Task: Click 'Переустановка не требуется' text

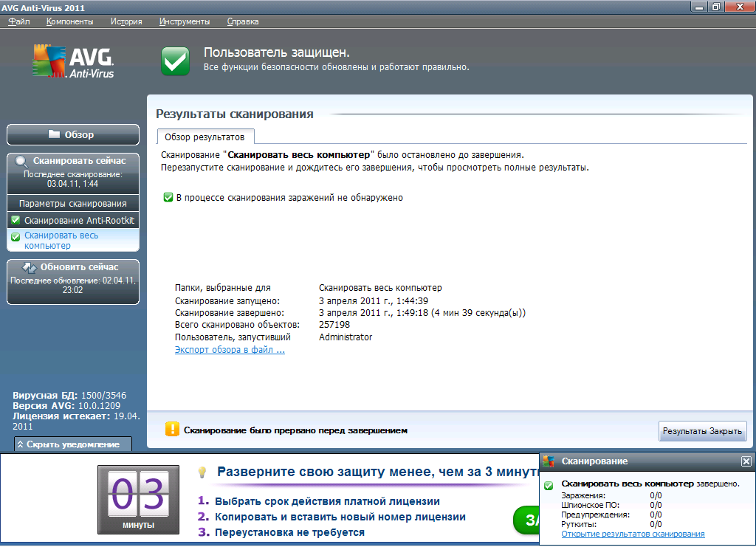Action: point(289,532)
